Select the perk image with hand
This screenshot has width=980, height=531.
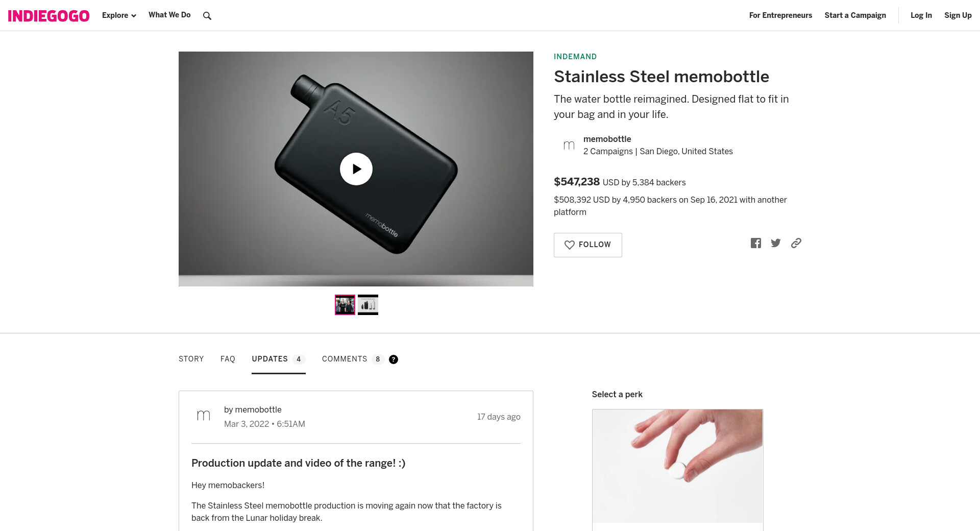[677, 466]
